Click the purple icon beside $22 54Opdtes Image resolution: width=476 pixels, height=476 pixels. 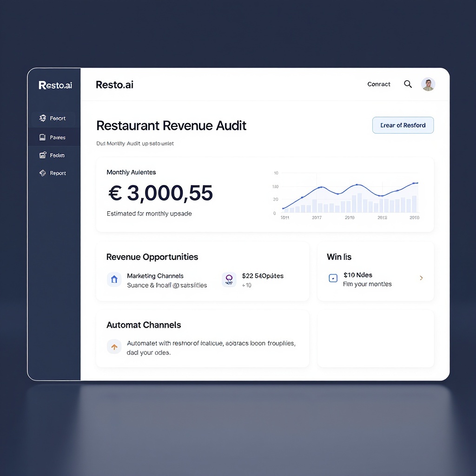point(229,279)
